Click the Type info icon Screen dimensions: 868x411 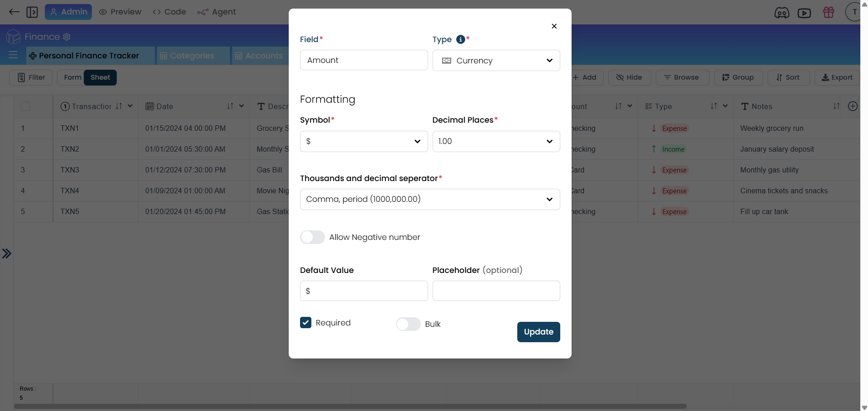pos(461,39)
